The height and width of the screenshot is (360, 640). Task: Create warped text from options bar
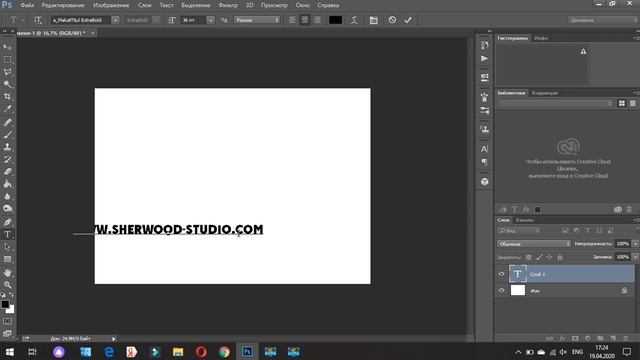pyautogui.click(x=354, y=20)
